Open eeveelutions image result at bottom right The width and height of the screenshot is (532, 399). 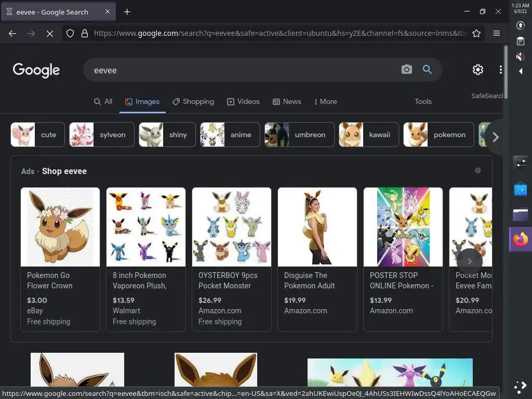pyautogui.click(x=390, y=373)
